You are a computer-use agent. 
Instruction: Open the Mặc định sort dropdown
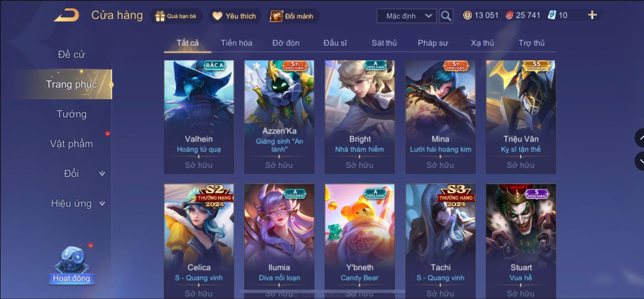[x=407, y=16]
